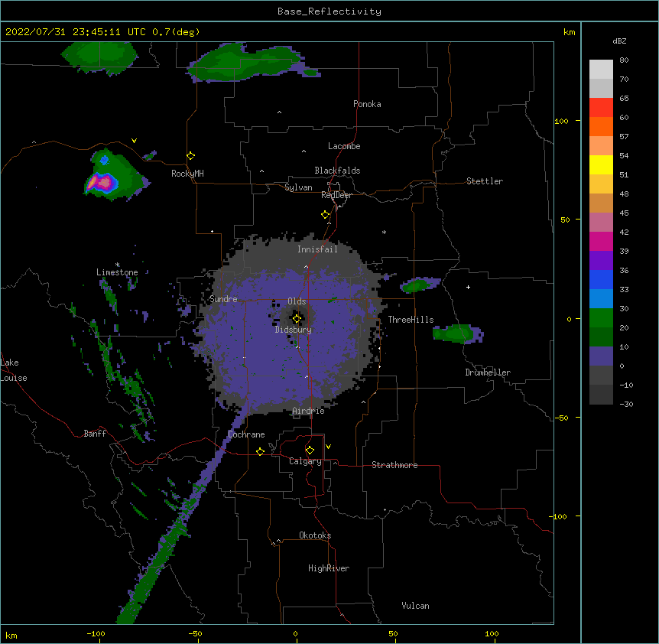Select the asterisk marker east of Innisfail

pyautogui.click(x=384, y=232)
